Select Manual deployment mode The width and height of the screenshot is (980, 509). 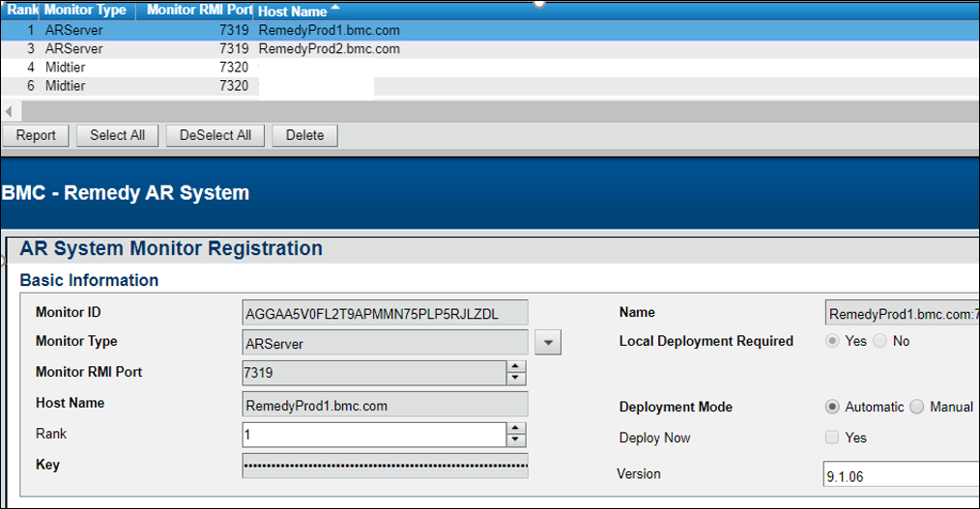pyautogui.click(x=917, y=407)
